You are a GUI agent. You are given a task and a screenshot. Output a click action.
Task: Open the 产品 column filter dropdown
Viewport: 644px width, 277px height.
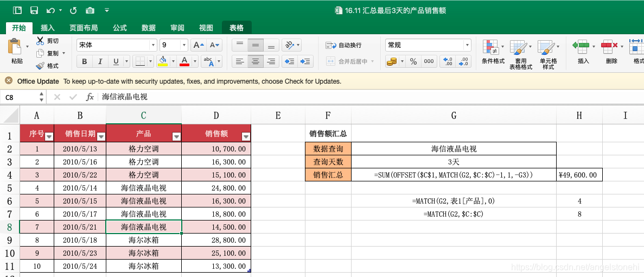point(176,136)
